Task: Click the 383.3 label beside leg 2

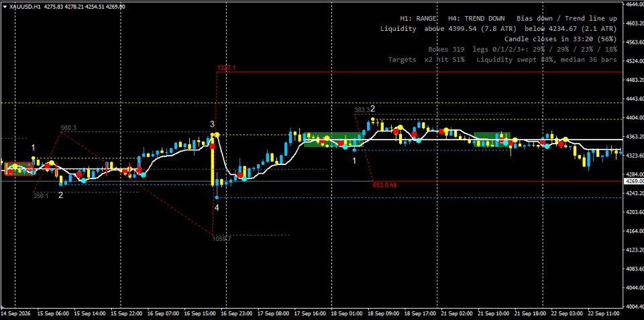Action: click(362, 110)
